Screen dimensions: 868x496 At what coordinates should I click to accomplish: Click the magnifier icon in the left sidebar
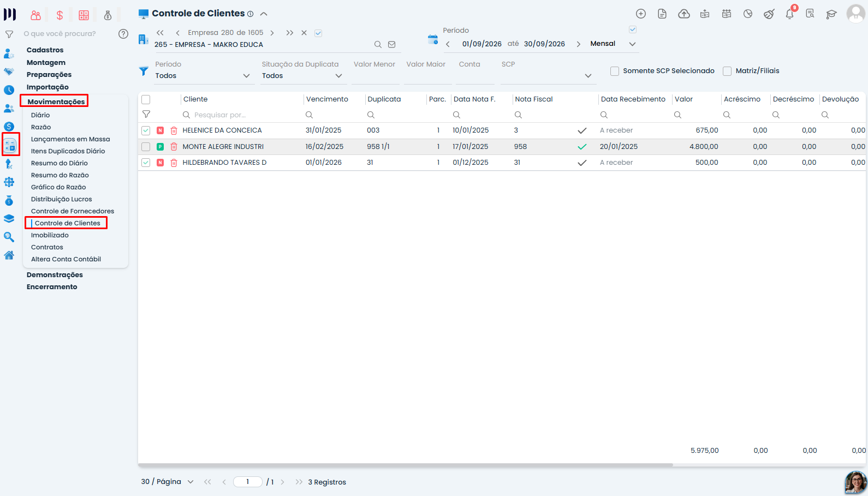[9, 237]
